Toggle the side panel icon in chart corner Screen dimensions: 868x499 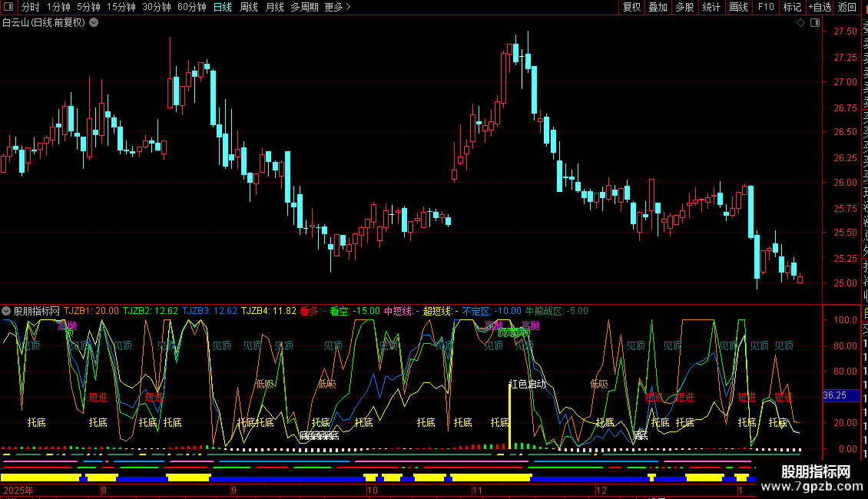coord(815,23)
